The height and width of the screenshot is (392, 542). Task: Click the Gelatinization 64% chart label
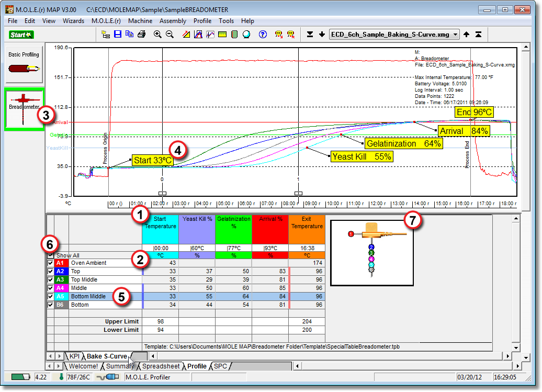[x=403, y=143]
